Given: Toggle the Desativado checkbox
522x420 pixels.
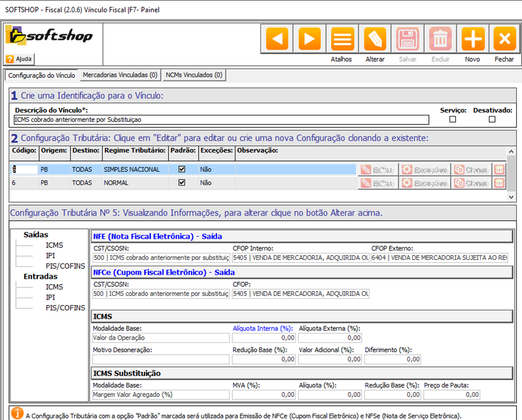Looking at the screenshot, I should 492,120.
